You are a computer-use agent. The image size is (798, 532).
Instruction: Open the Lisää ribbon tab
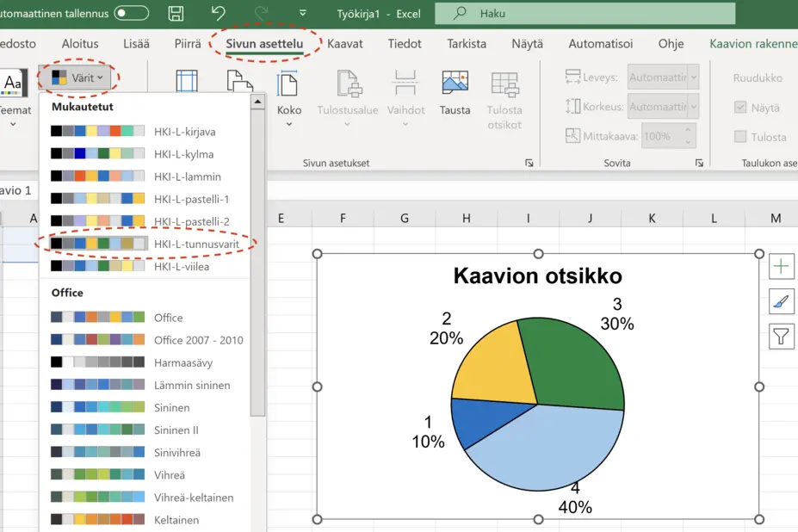136,44
